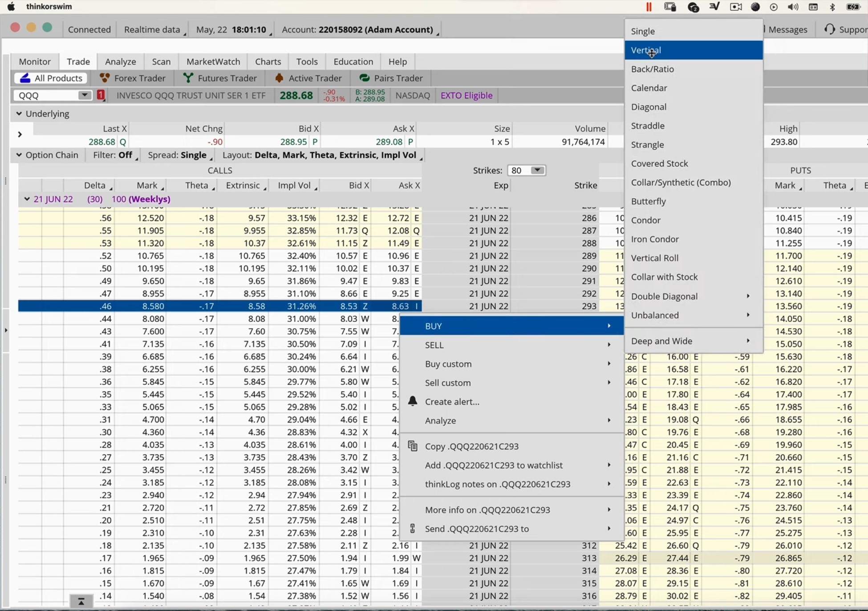This screenshot has width=868, height=611.
Task: Collapse the Option Chain section
Action: [x=19, y=155]
